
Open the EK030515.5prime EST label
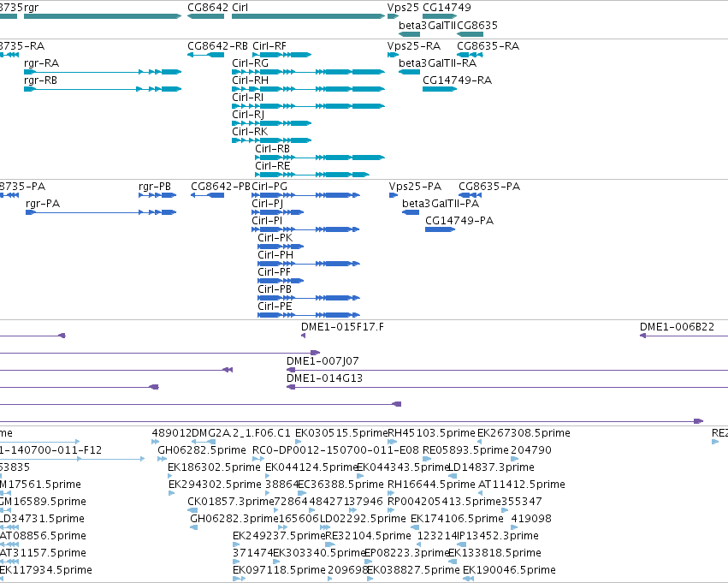(341, 433)
